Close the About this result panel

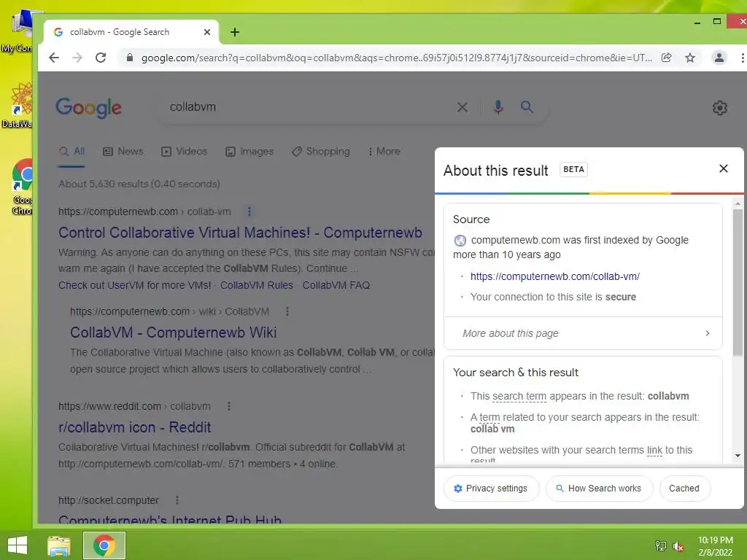click(x=723, y=168)
